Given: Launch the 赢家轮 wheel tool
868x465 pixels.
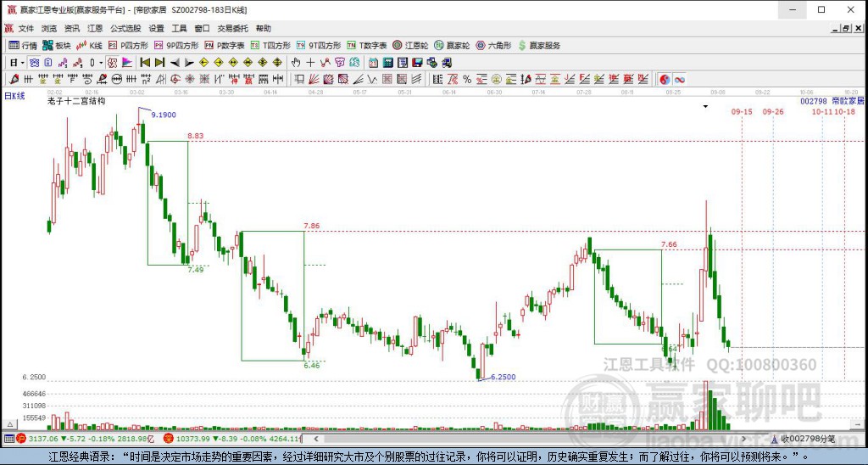Looking at the screenshot, I should (x=452, y=46).
